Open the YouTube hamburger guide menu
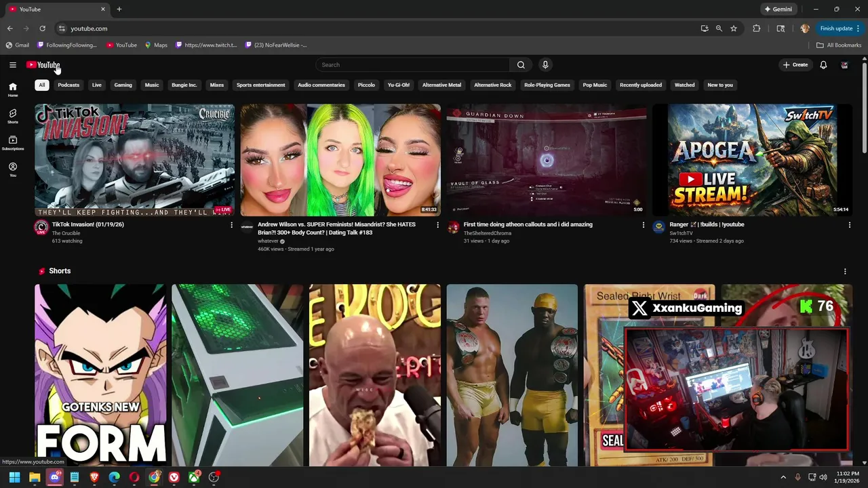 pos(13,65)
